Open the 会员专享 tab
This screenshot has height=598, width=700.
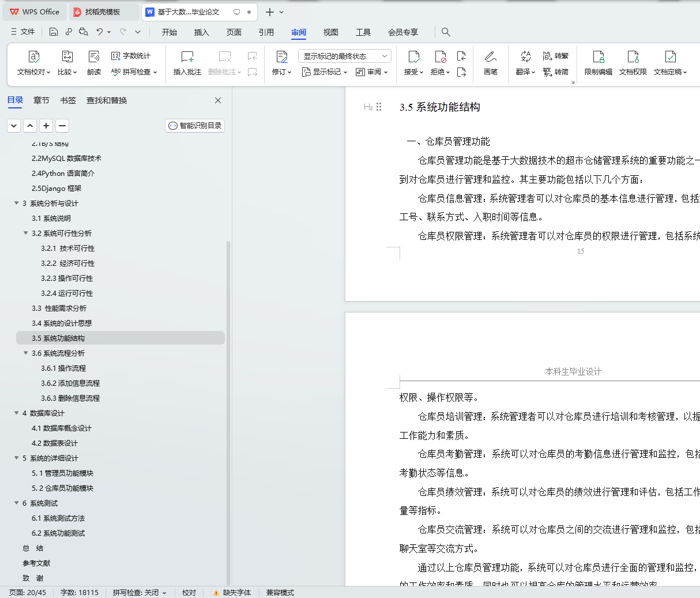[x=403, y=32]
